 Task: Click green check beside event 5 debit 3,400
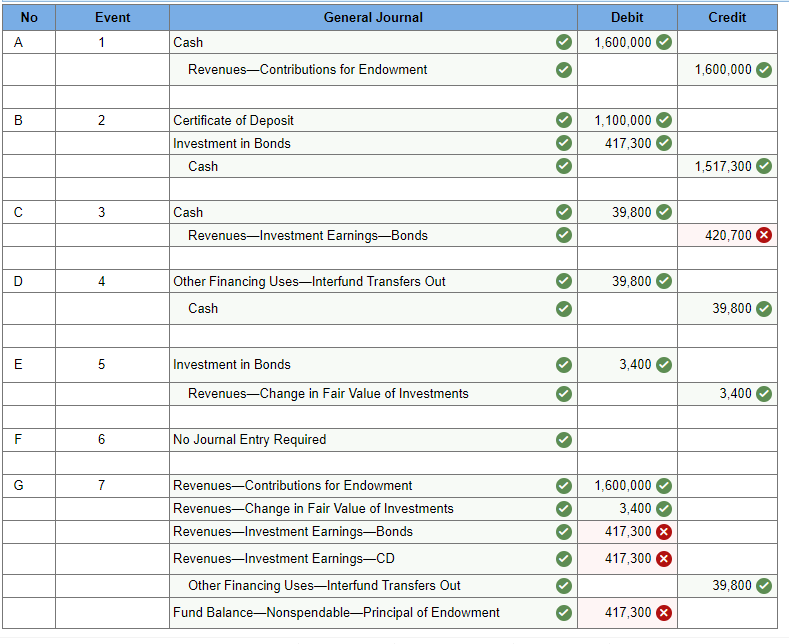pyautogui.click(x=664, y=365)
